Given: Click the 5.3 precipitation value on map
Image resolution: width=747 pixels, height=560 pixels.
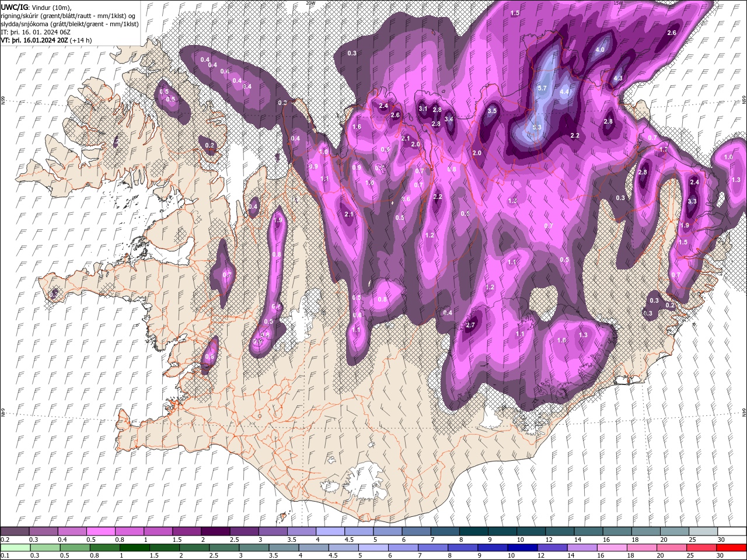Looking at the screenshot, I should (x=537, y=127).
